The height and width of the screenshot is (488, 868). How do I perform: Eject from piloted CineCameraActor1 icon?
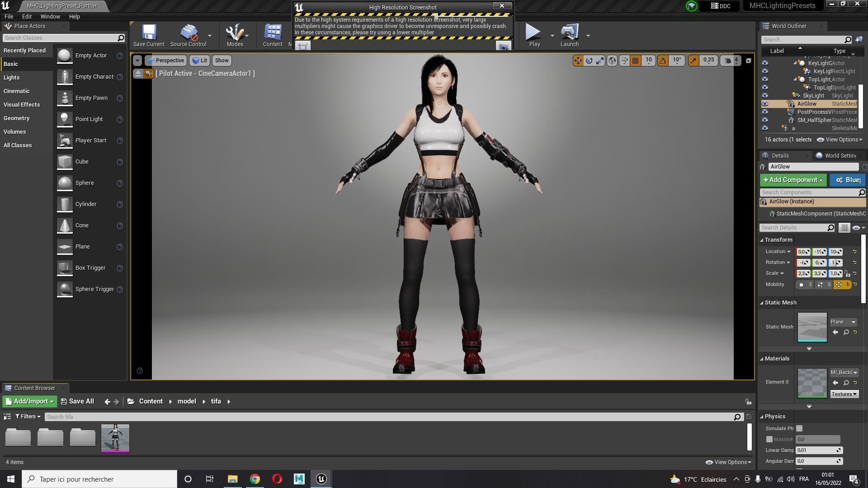[138, 74]
